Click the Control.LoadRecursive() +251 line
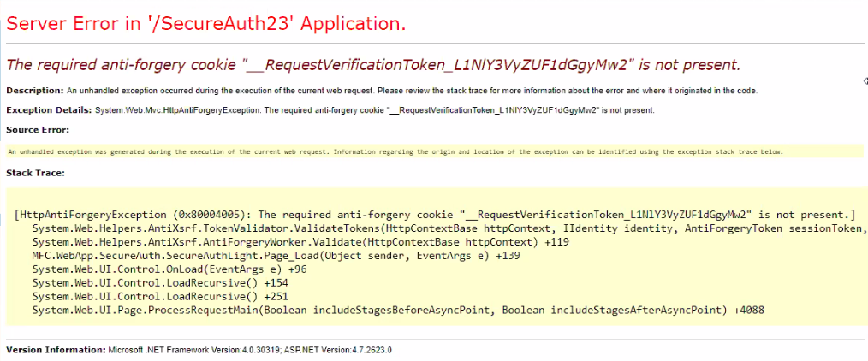This screenshot has width=868, height=361. [x=160, y=296]
